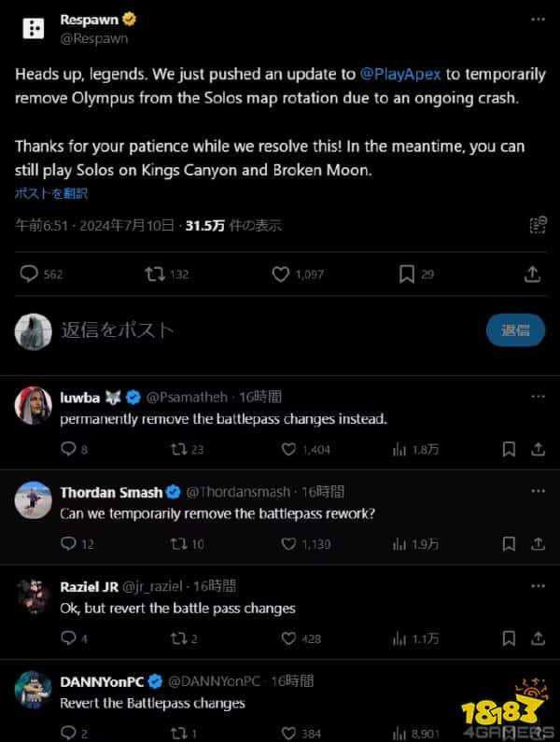Type in the 返信をポスト reply field

click(x=252, y=329)
